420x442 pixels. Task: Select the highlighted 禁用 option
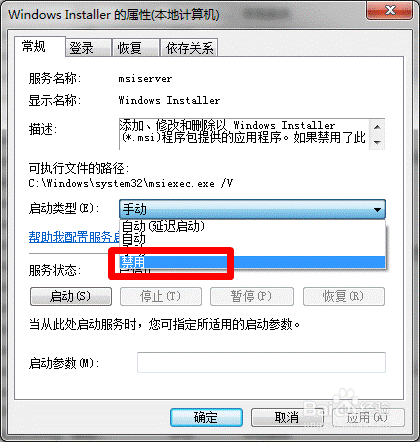(252, 262)
